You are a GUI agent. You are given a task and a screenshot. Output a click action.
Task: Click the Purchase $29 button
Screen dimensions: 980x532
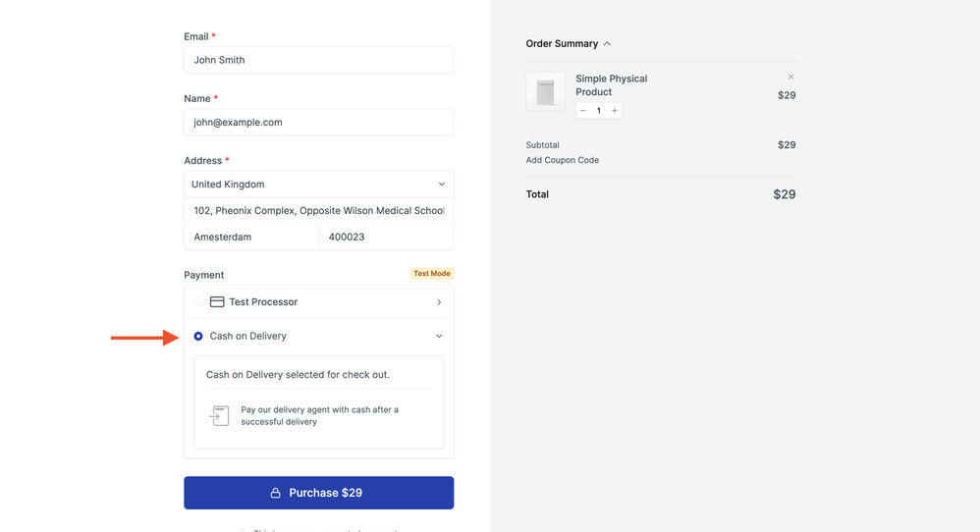click(x=318, y=493)
